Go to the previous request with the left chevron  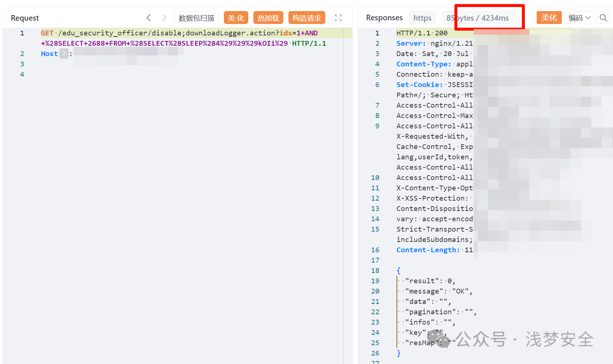pyautogui.click(x=149, y=18)
